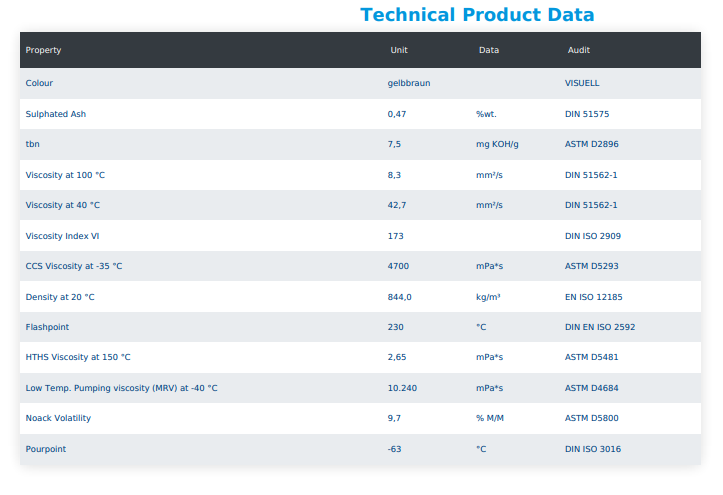Click the '%wt.' unit cell
Image resolution: width=723 pixels, height=495 pixels.
[x=486, y=114]
